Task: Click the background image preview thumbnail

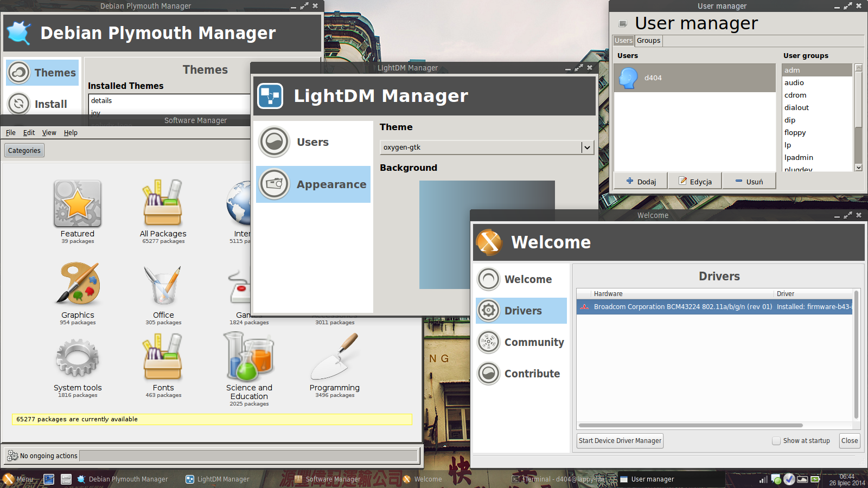Action: click(x=487, y=235)
